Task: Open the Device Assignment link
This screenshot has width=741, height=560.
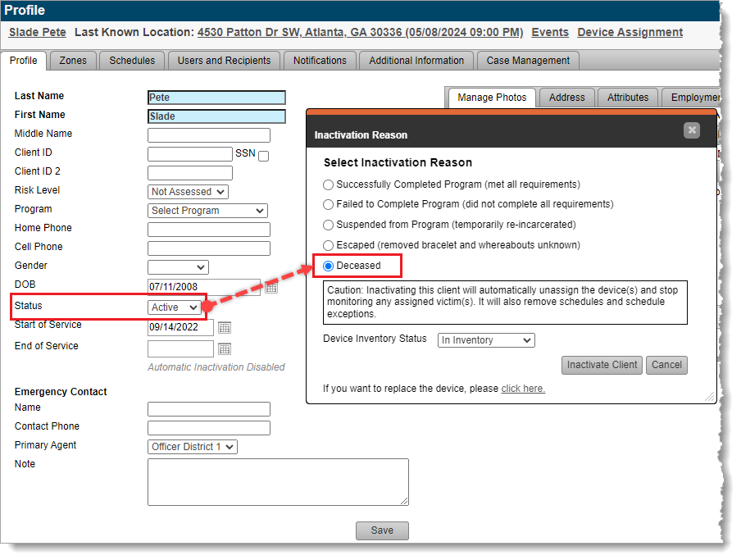Action: click(630, 33)
